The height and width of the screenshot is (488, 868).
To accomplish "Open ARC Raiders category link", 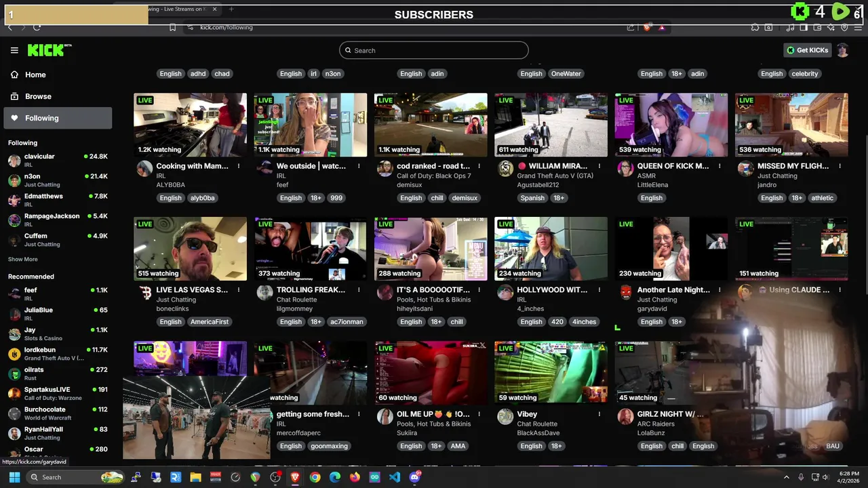I will coord(656,424).
